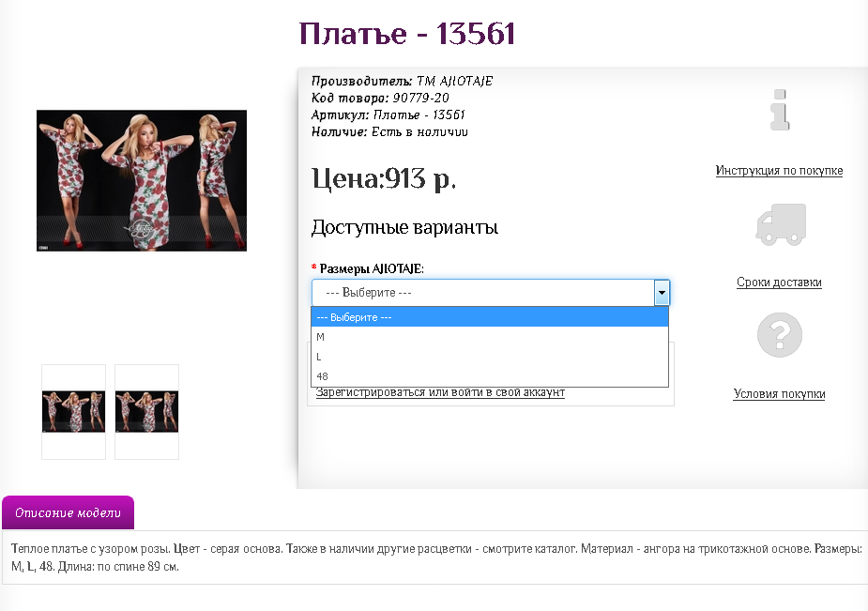Click the Наличие: Есть в наличии line
This screenshot has width=868, height=611.
click(389, 131)
